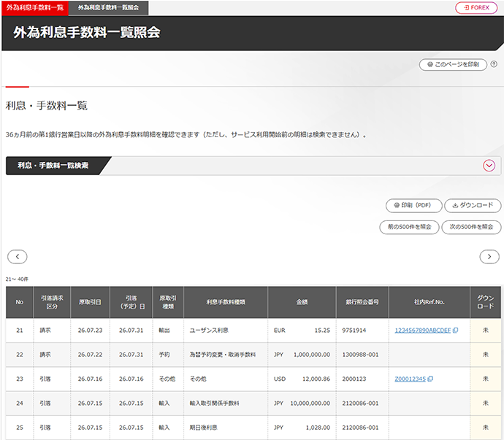Open reference link Z00012345

point(410,379)
